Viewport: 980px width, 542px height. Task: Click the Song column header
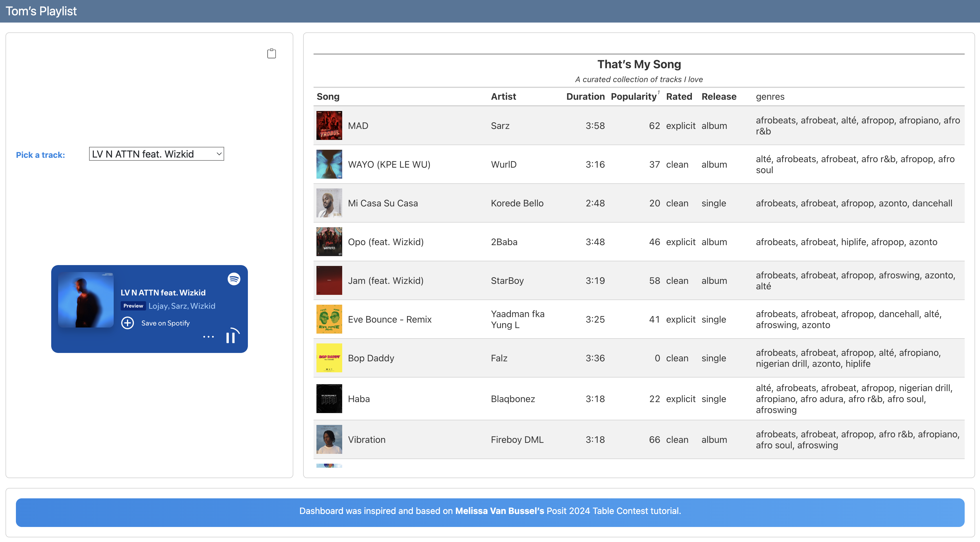coord(328,97)
